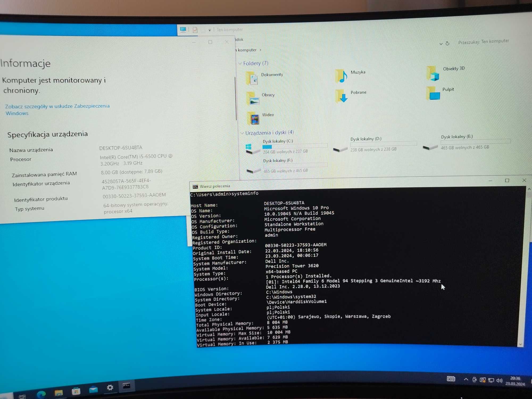This screenshot has width=532, height=399.
Task: Click '8 084 MB' total physical memory value
Action: coord(277,322)
